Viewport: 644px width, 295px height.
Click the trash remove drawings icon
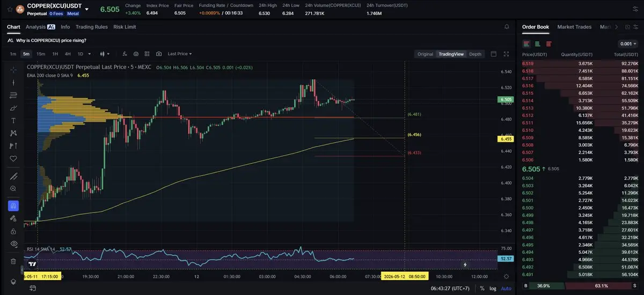pos(13,261)
